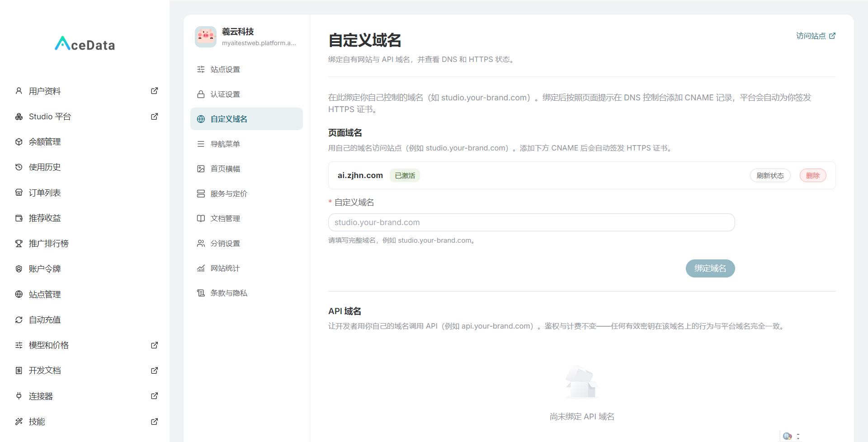Click the 已激活 status badge
868x442 pixels.
405,175
